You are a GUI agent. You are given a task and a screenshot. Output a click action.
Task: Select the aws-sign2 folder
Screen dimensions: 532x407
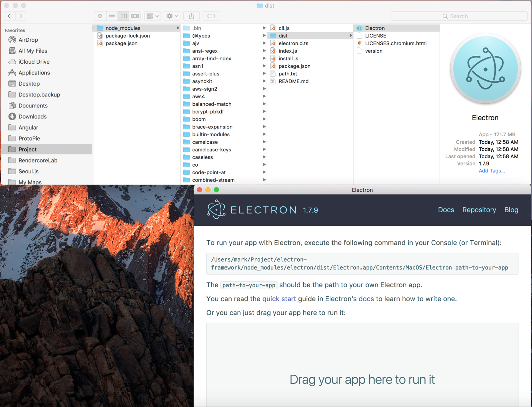tap(224, 89)
